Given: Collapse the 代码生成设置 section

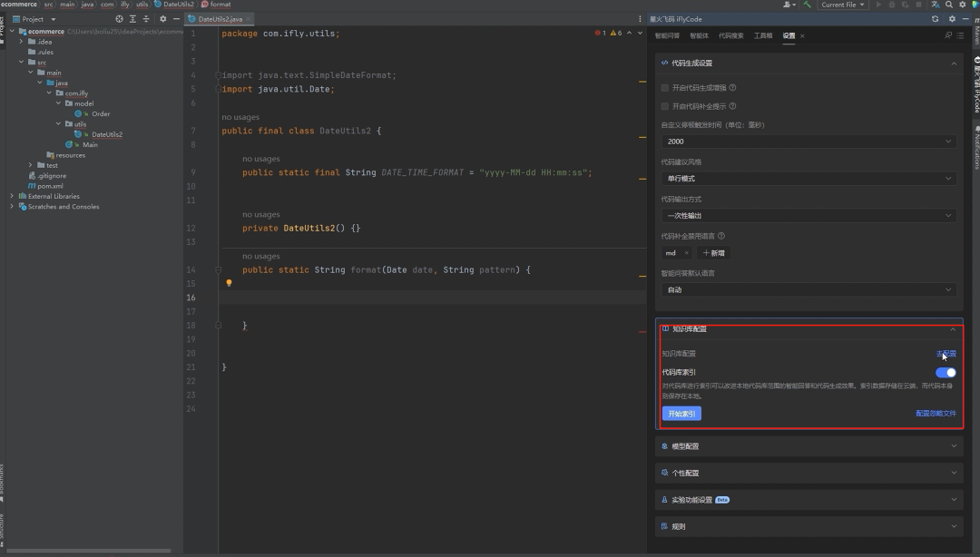Looking at the screenshot, I should pos(954,64).
